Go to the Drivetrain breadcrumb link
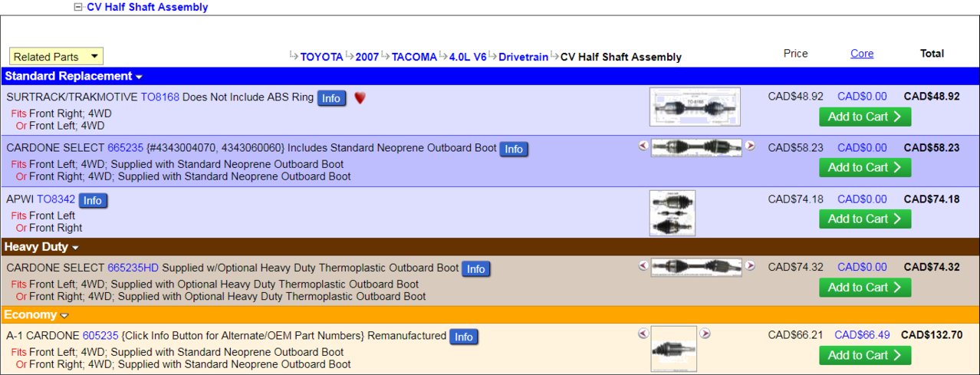 pos(524,57)
